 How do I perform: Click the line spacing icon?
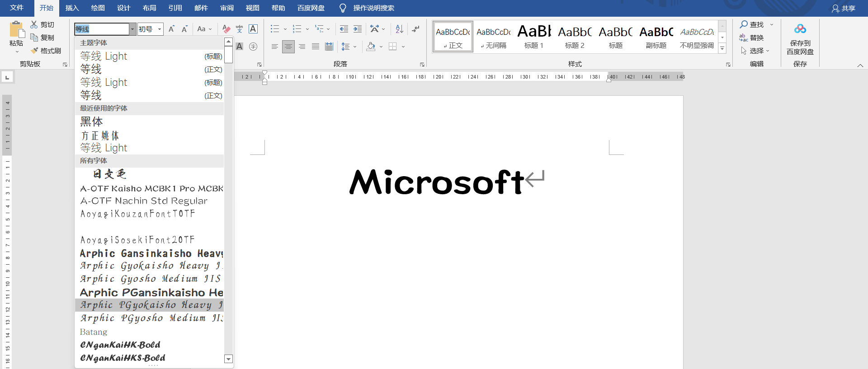(345, 46)
